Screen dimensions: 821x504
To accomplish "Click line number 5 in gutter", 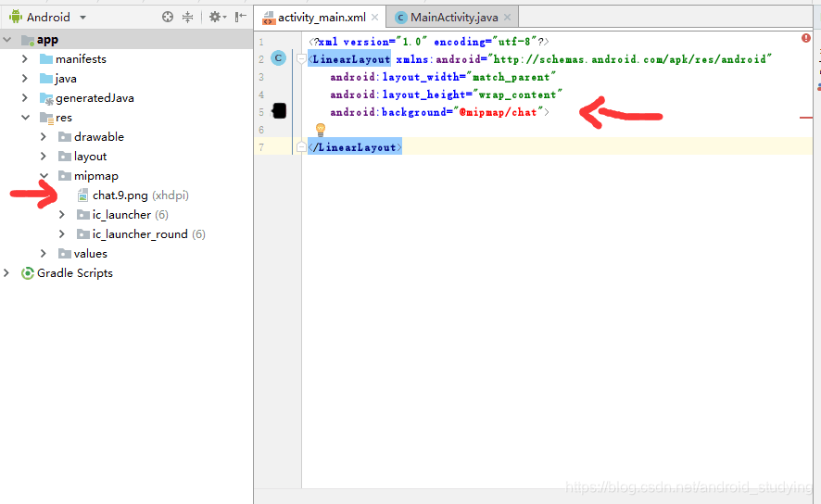I will coord(261,112).
